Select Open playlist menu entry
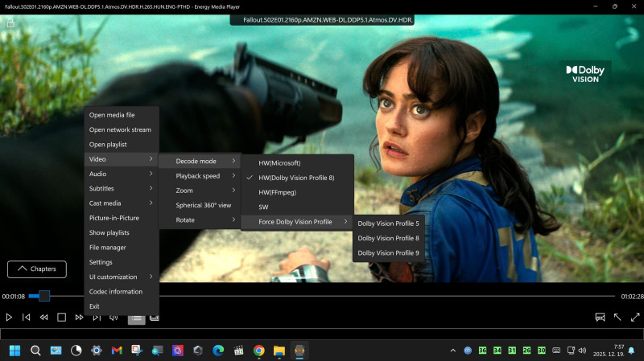644x361 pixels. tap(122, 145)
